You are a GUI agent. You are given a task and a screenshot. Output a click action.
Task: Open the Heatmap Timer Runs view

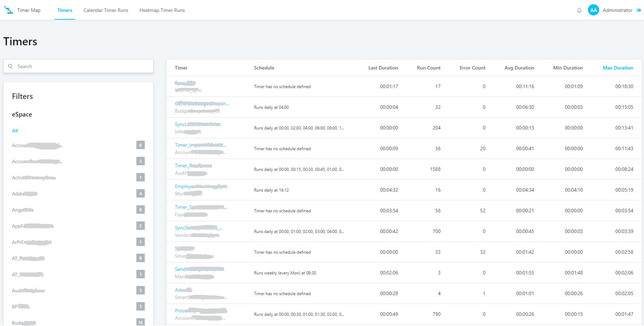162,10
